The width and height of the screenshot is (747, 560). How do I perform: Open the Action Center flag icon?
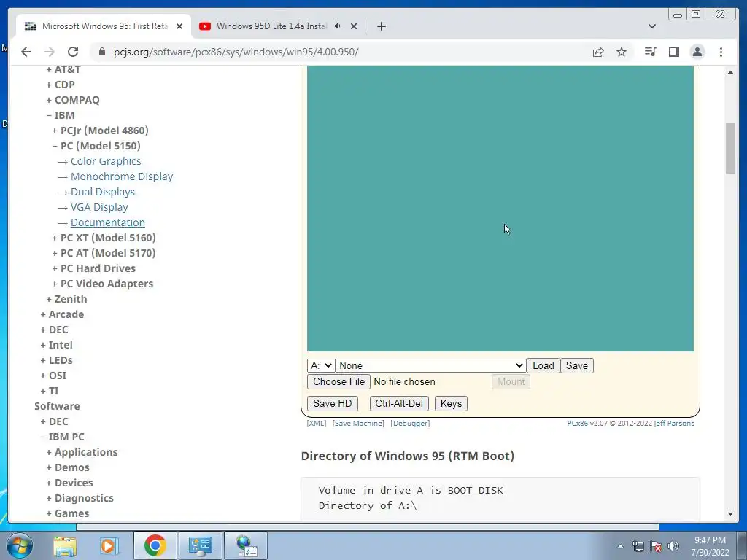pyautogui.click(x=656, y=546)
